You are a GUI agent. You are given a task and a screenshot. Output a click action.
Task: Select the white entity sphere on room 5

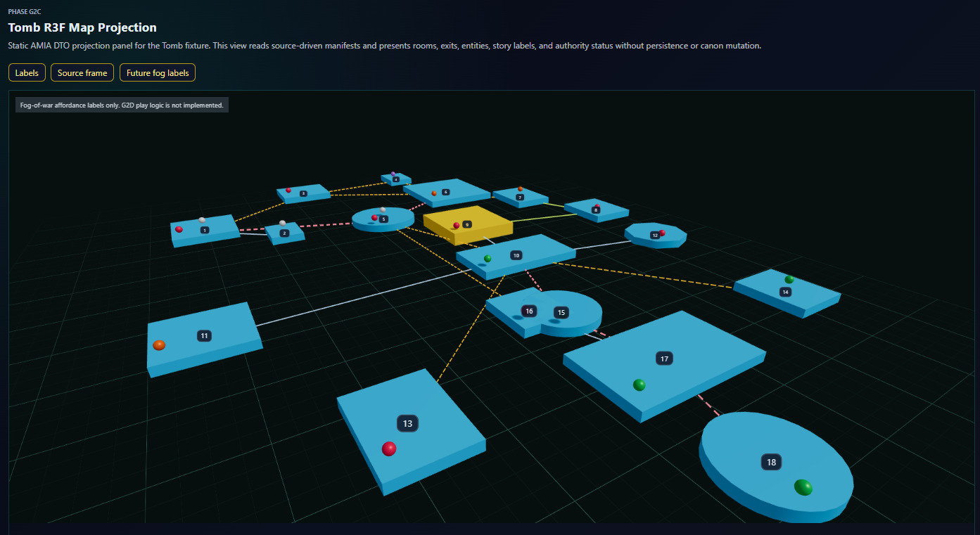[383, 210]
